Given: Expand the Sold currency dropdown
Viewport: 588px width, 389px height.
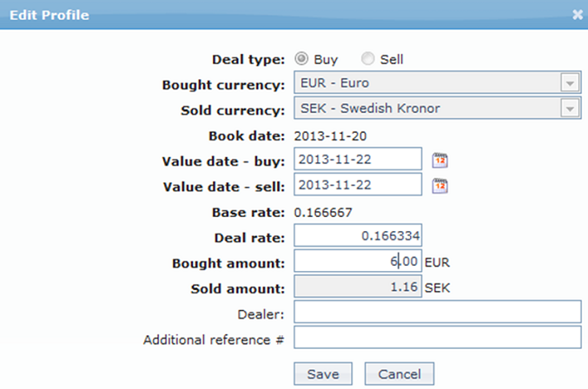Looking at the screenshot, I should tap(570, 109).
